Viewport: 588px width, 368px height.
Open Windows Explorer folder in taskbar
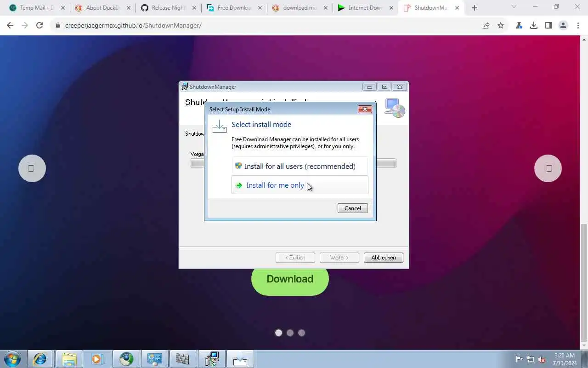point(69,359)
